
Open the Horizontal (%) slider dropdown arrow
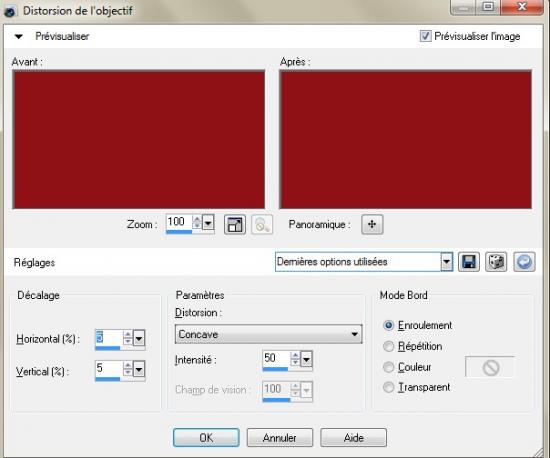click(139, 339)
